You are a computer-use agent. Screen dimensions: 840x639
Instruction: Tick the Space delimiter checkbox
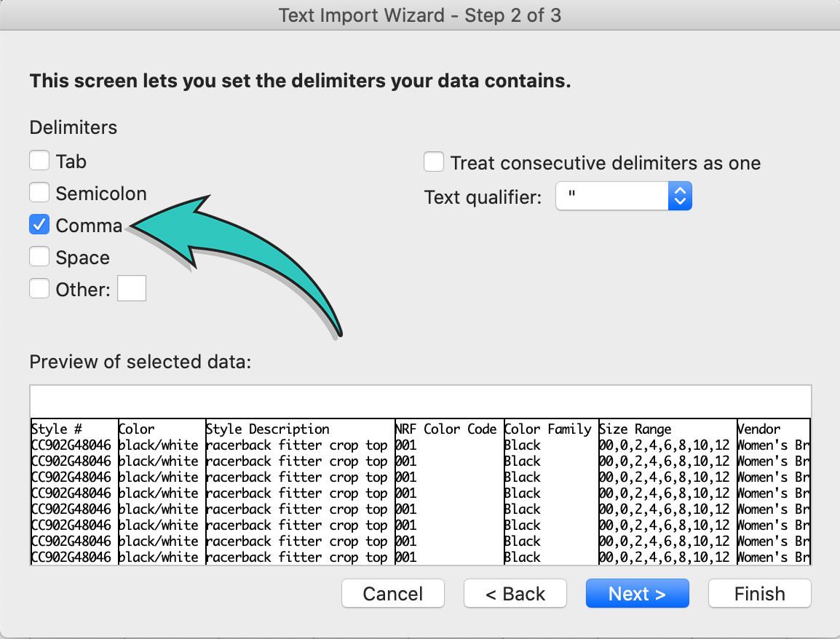tap(39, 257)
